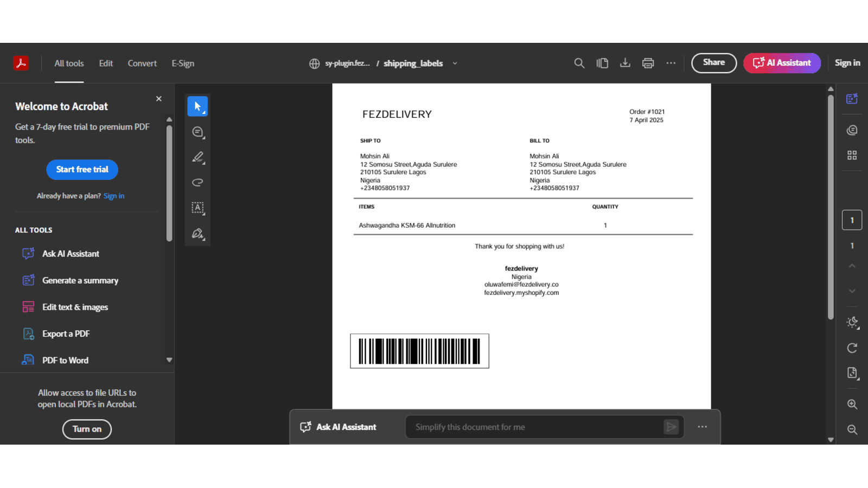Download the PDF with the download icon
Image resolution: width=868 pixels, height=488 pixels.
pos(625,63)
